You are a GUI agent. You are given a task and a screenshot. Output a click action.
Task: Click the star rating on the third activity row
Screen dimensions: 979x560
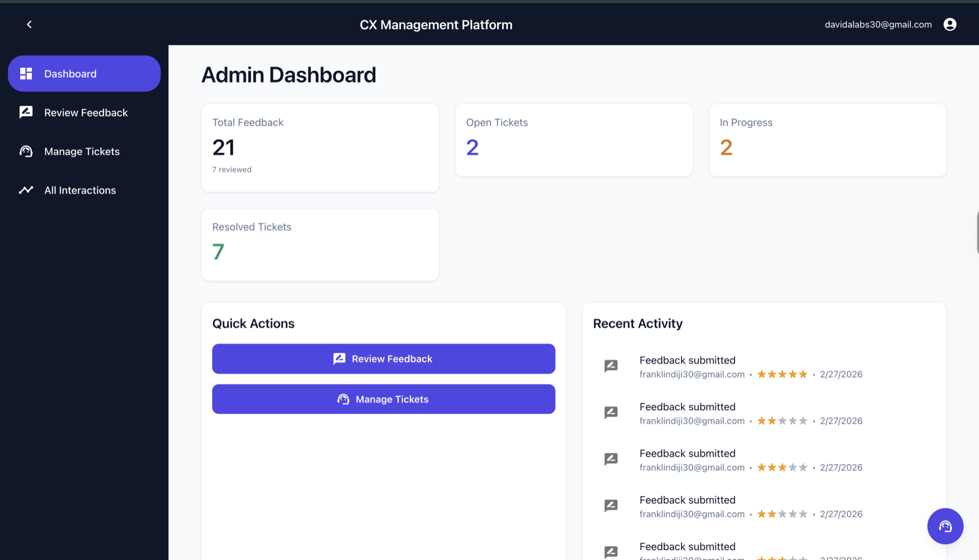click(782, 467)
